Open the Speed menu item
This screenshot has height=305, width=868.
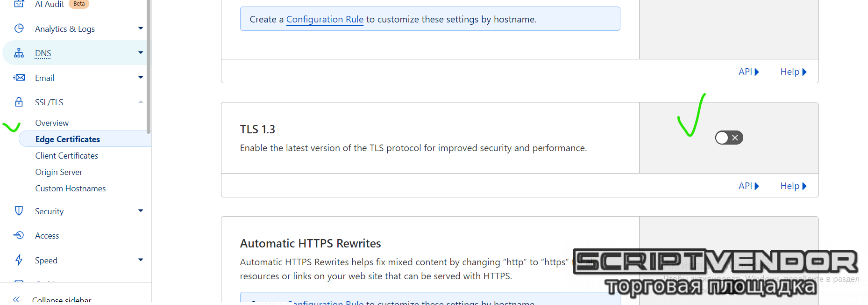click(46, 261)
